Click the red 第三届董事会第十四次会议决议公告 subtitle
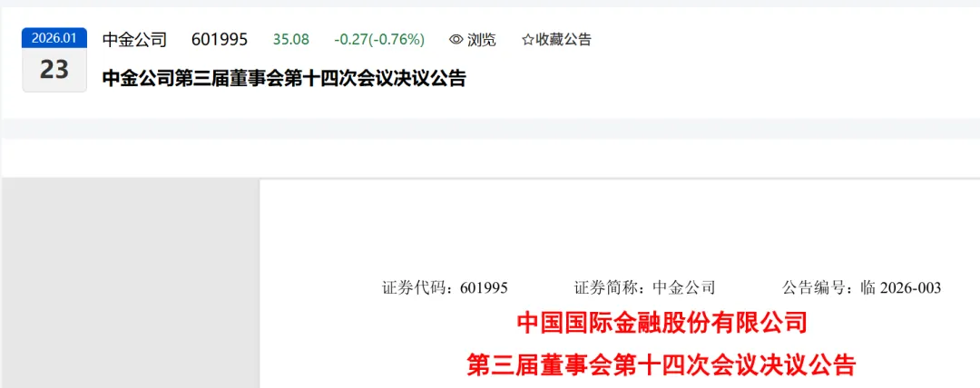This screenshot has height=388, width=980. coord(661,364)
